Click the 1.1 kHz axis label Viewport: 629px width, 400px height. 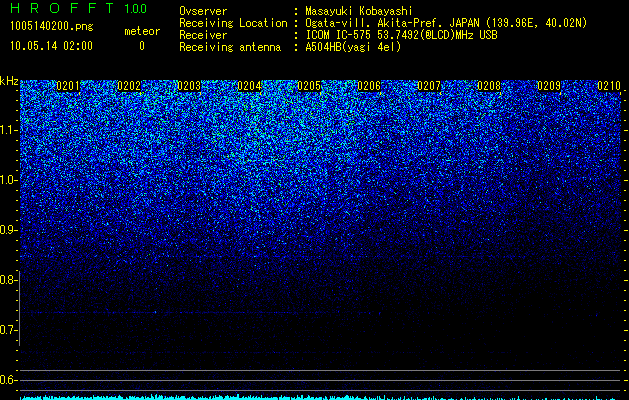point(8,130)
